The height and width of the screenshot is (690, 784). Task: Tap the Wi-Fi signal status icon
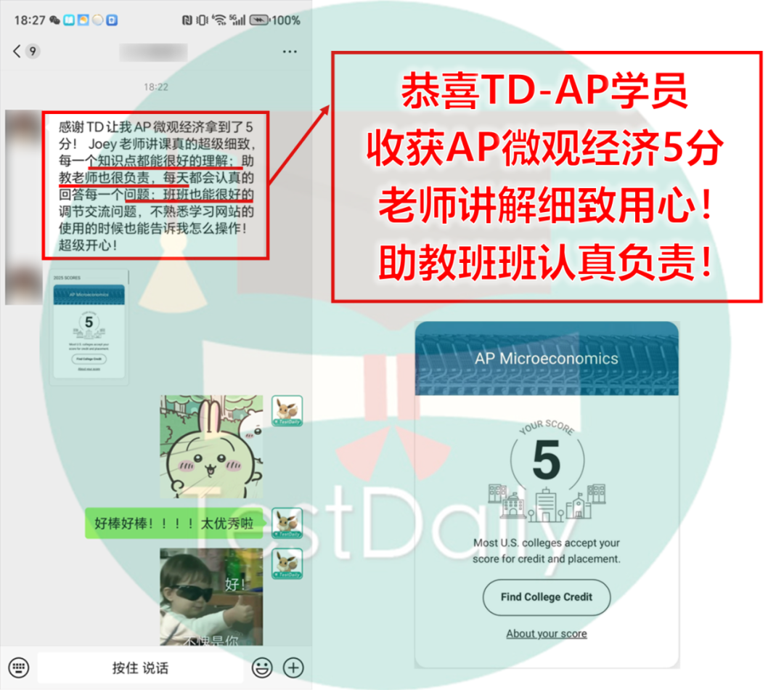coord(219,20)
